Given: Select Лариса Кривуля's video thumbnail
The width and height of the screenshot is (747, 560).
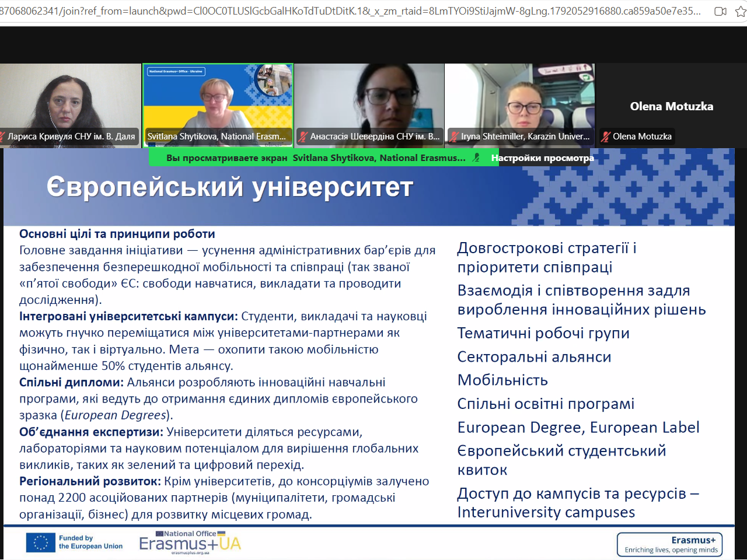Looking at the screenshot, I should (71, 104).
